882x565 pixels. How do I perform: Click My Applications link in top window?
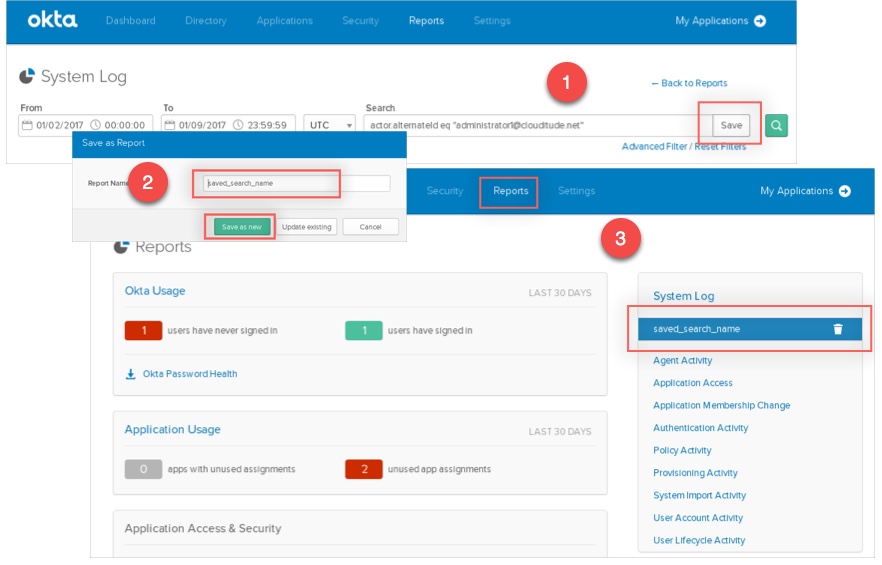tap(712, 21)
